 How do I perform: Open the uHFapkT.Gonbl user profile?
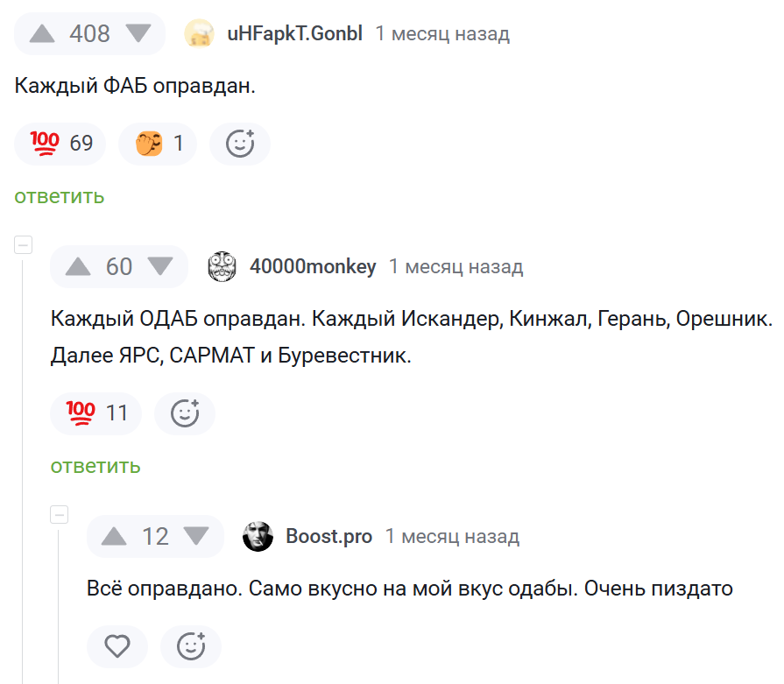[294, 34]
